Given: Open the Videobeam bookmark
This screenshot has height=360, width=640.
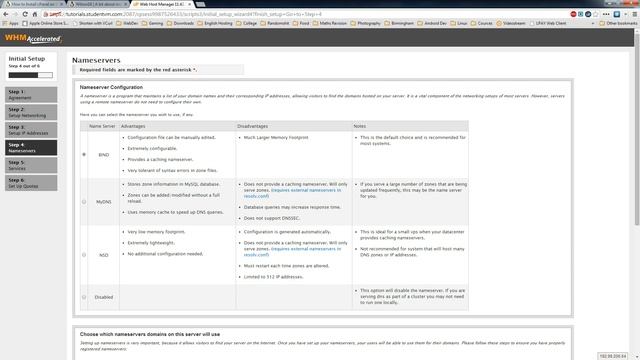Looking at the screenshot, I should point(511,24).
